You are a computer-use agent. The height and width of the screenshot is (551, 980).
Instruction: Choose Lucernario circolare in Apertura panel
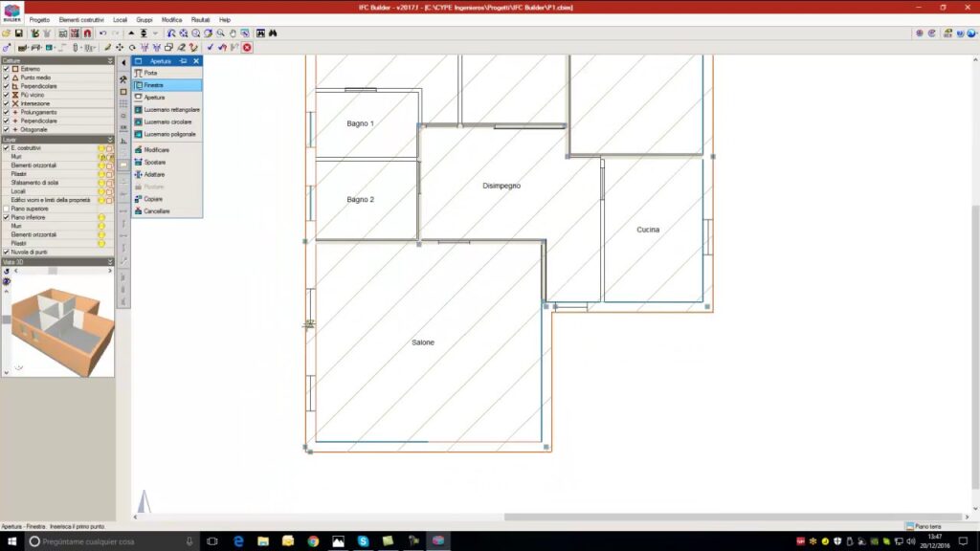[167, 121]
